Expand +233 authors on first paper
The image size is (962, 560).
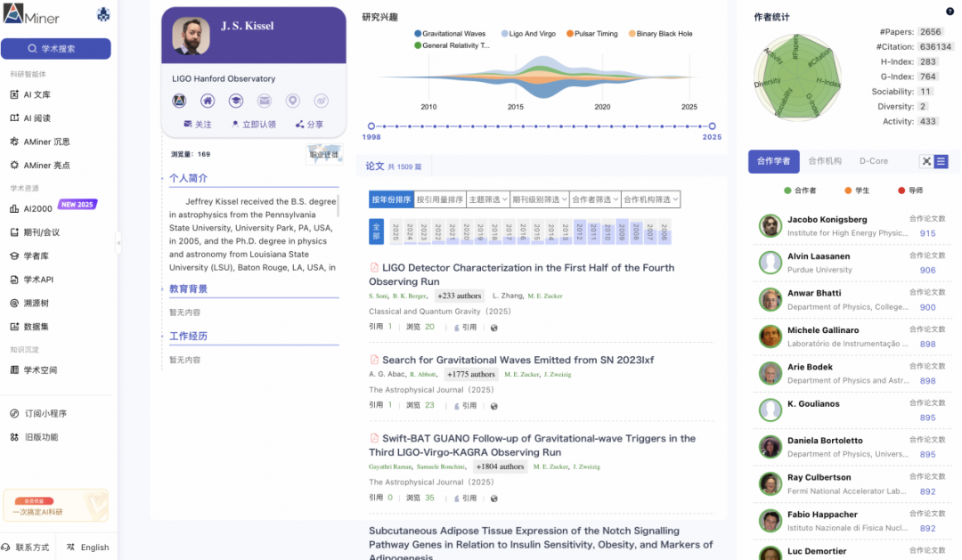pos(459,296)
